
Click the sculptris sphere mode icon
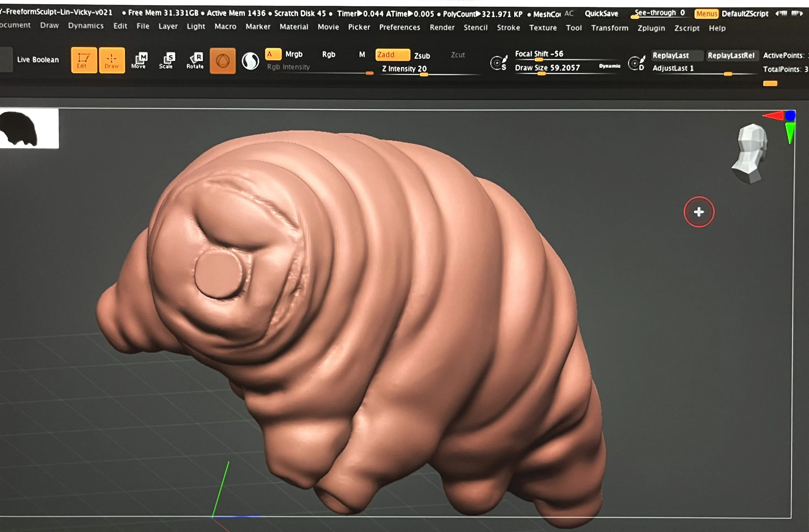tap(250, 61)
